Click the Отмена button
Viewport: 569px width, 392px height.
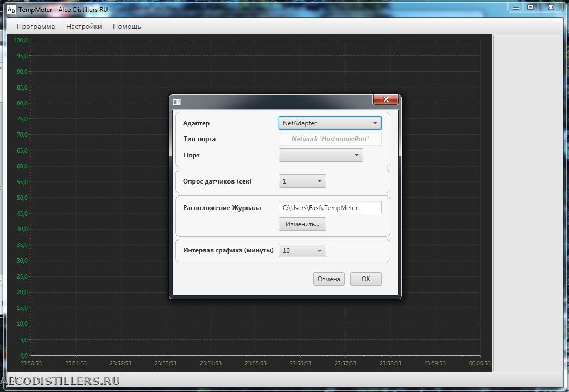click(328, 279)
